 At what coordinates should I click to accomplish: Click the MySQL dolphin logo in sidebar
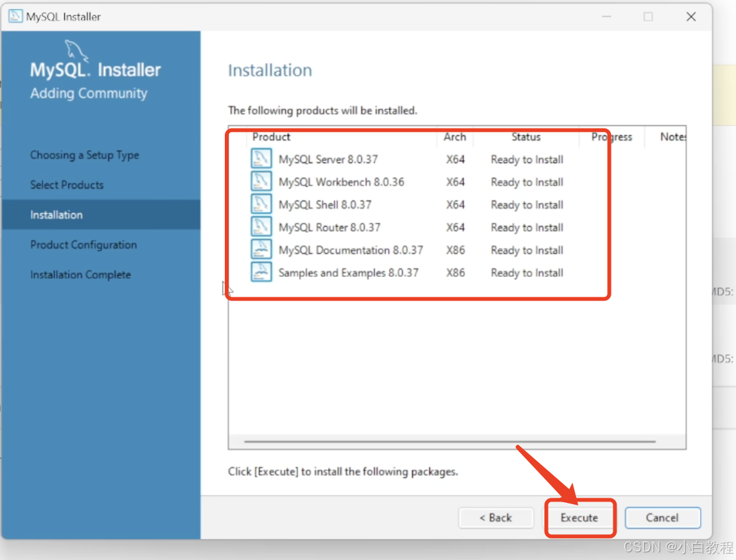76,51
